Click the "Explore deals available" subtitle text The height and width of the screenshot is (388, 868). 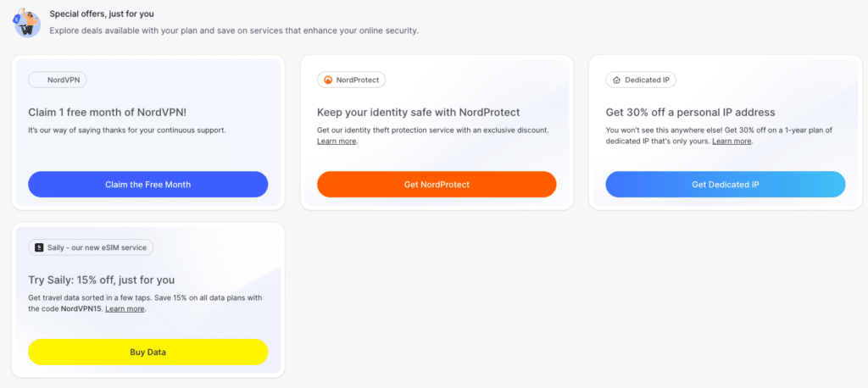[234, 30]
